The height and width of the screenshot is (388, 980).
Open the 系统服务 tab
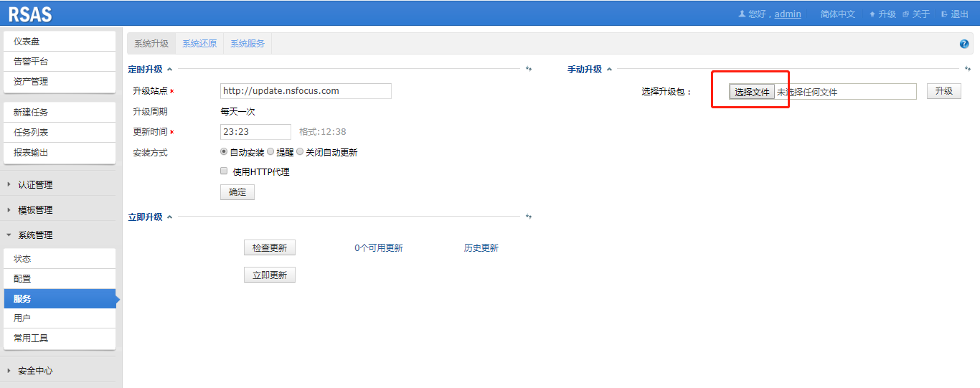(x=248, y=44)
